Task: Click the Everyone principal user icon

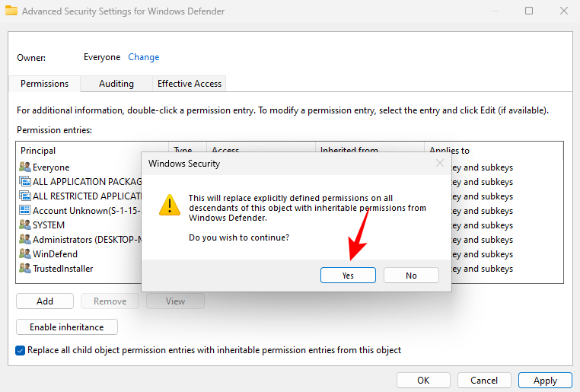Action: 24,167
